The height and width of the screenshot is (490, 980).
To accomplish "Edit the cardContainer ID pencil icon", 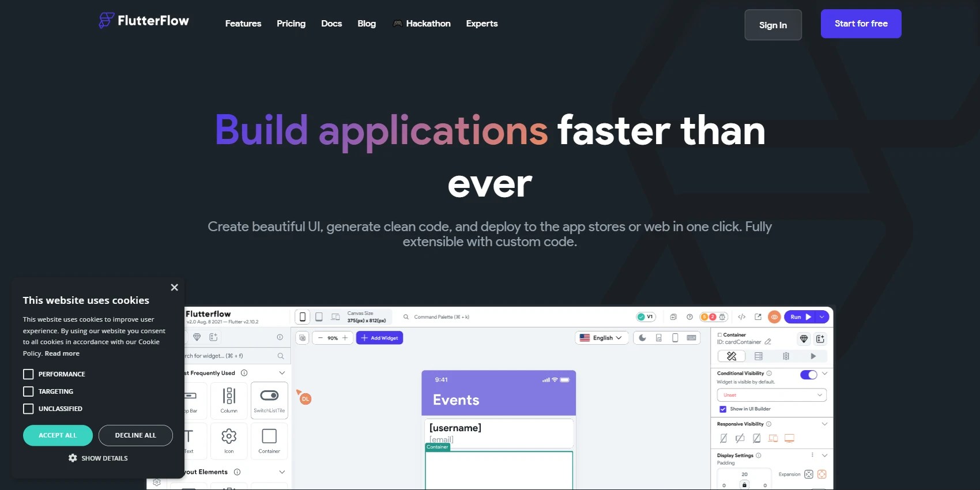I will 768,342.
